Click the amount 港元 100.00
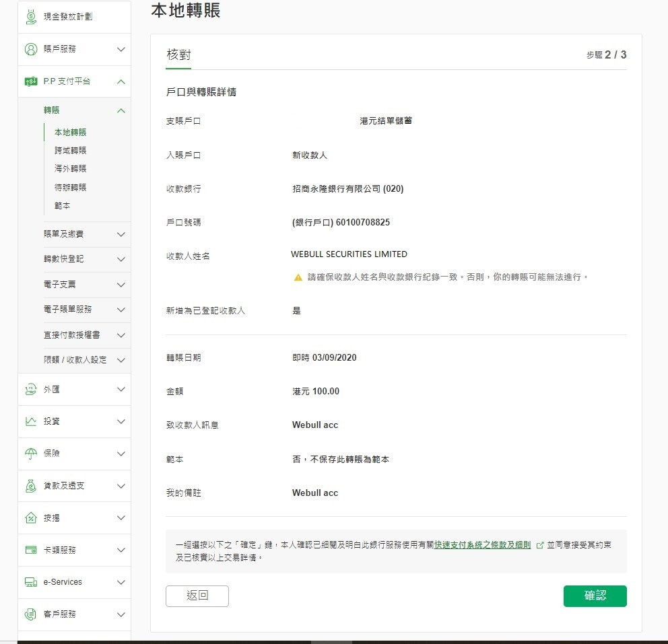This screenshot has height=644, width=668. point(316,391)
